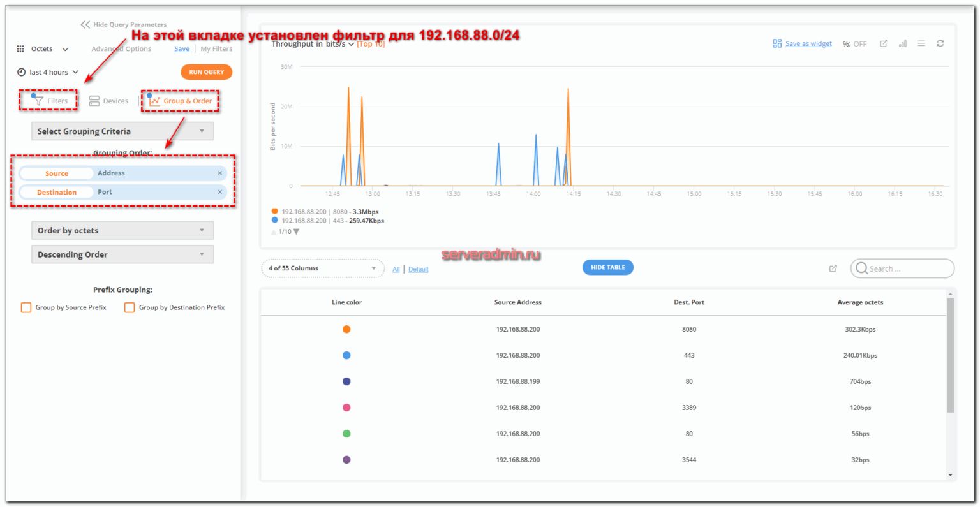Click the grid icon left of Octets

19,48
